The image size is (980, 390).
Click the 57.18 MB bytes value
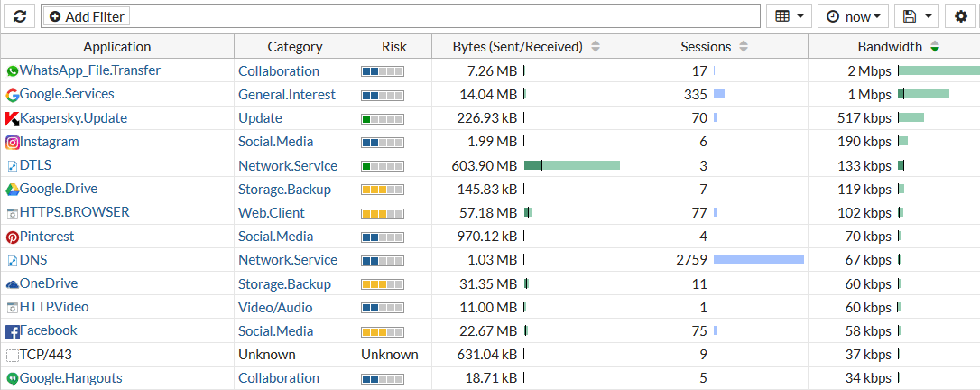pyautogui.click(x=488, y=212)
